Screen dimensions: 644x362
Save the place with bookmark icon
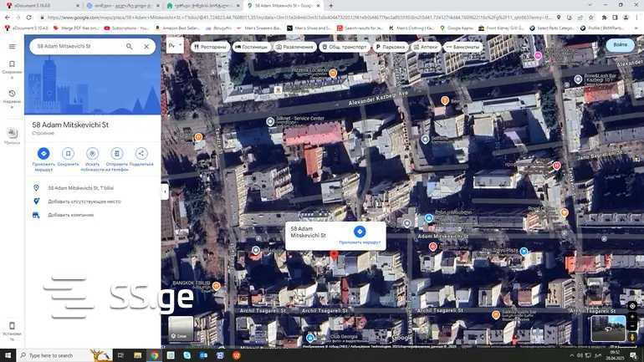[x=68, y=153]
